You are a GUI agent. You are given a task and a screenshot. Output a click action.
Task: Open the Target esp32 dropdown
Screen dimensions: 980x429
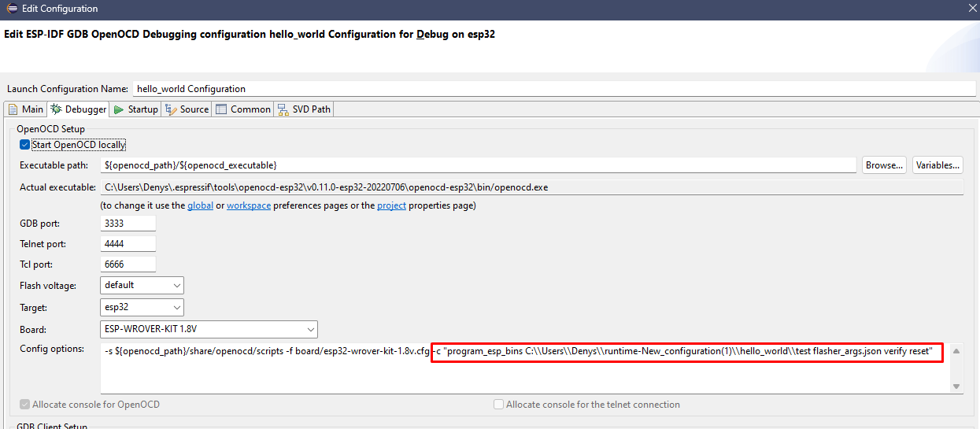[142, 307]
